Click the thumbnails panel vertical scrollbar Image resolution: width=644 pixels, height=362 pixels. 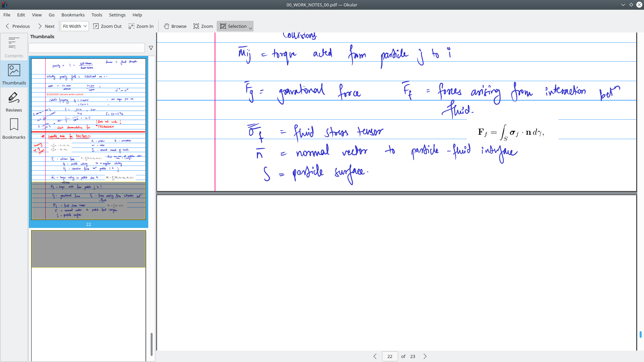point(152,344)
